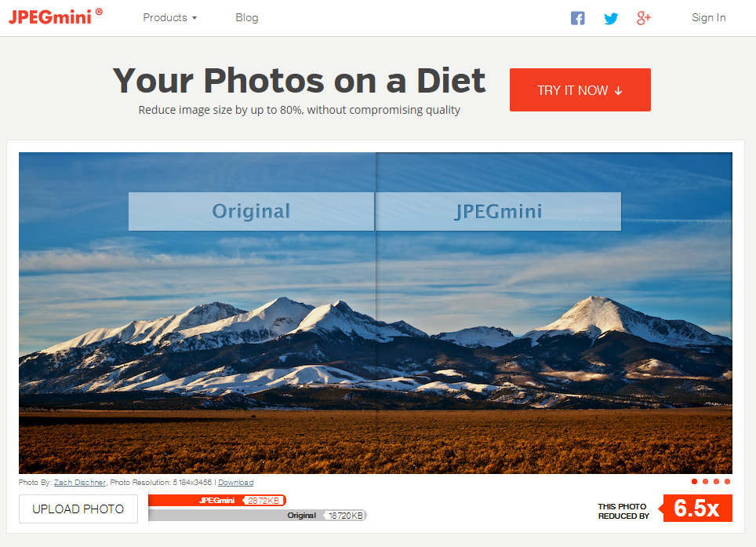756x547 pixels.
Task: Open the Twitter bird icon
Action: [611, 18]
